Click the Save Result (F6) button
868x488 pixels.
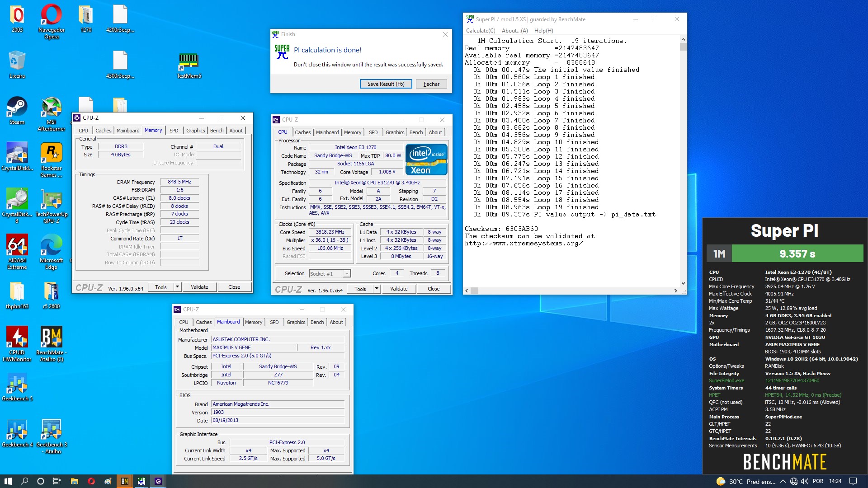386,84
